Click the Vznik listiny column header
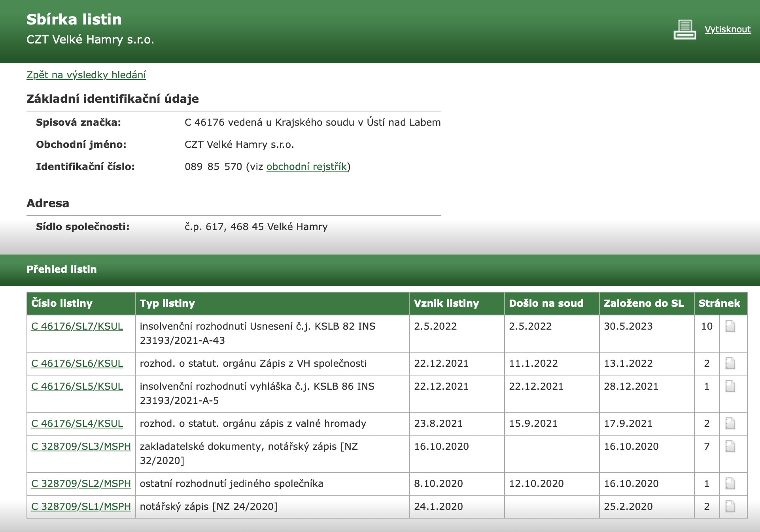760x532 pixels. tap(457, 304)
